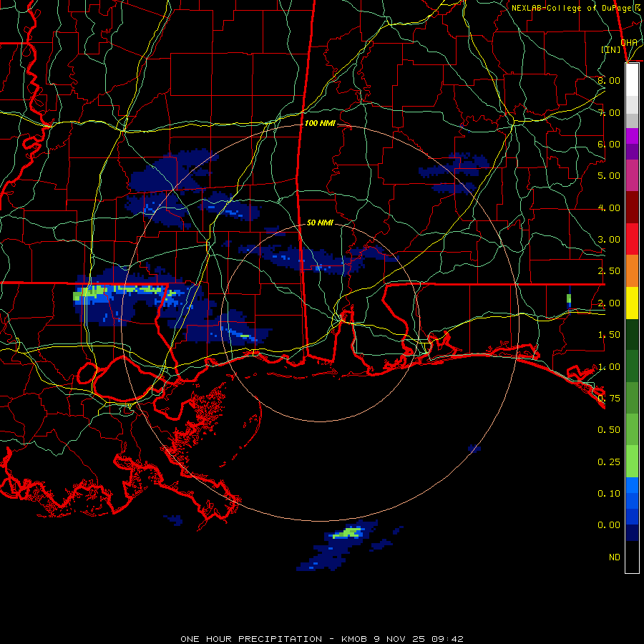Click the 4.00 scale label
Screen dimensions: 644x644
point(609,208)
